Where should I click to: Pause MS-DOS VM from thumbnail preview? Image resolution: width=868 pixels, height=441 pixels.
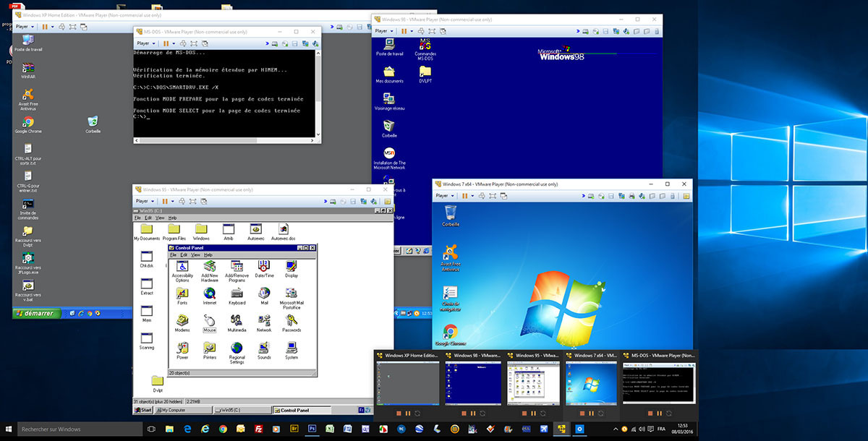click(x=660, y=413)
